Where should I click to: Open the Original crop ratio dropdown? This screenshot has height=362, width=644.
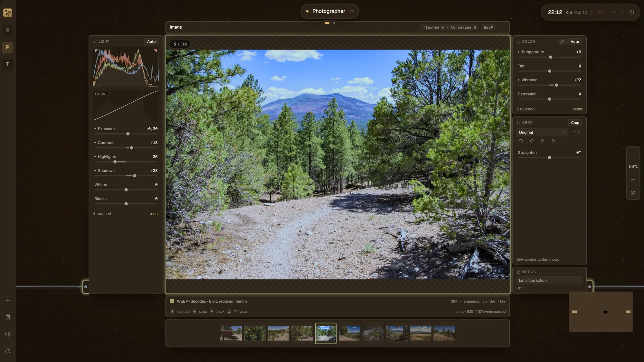pyautogui.click(x=542, y=133)
